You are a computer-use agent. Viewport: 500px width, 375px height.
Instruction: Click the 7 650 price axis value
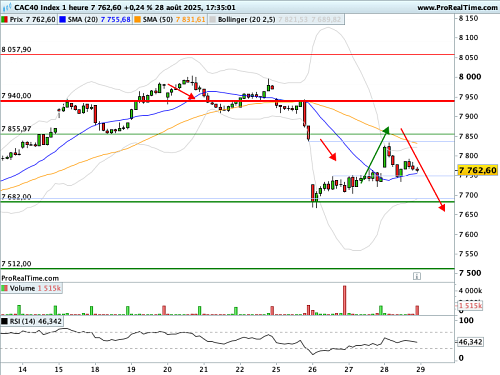[468, 214]
